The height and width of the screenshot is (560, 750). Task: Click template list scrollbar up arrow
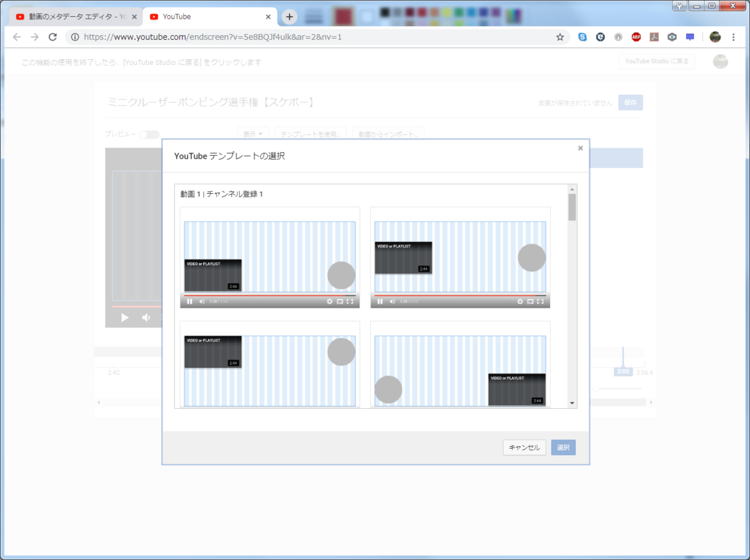tap(572, 189)
